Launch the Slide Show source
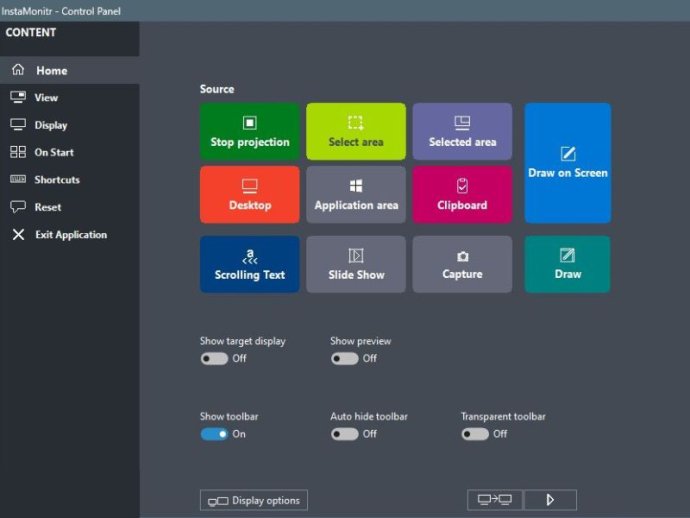Viewport: 690px width, 518px height. coord(356,264)
